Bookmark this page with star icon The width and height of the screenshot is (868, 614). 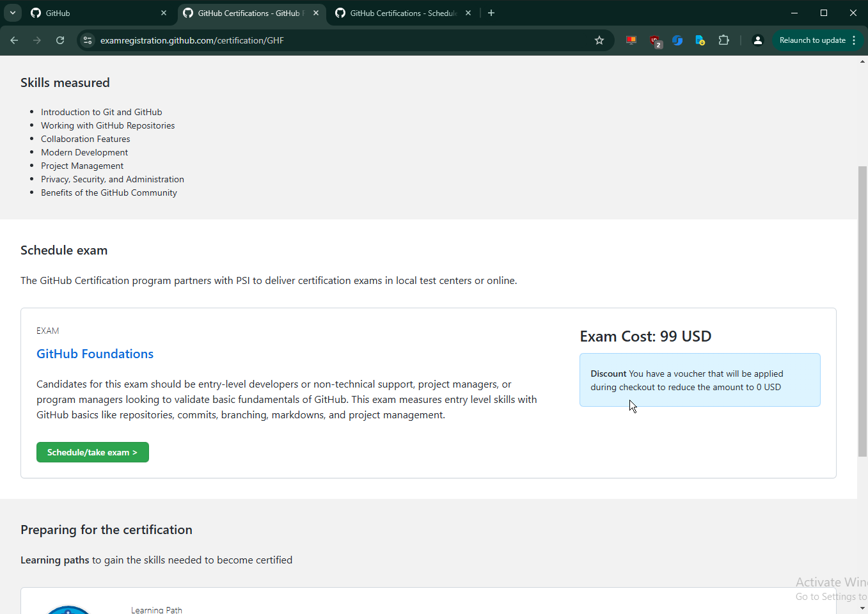(x=599, y=40)
